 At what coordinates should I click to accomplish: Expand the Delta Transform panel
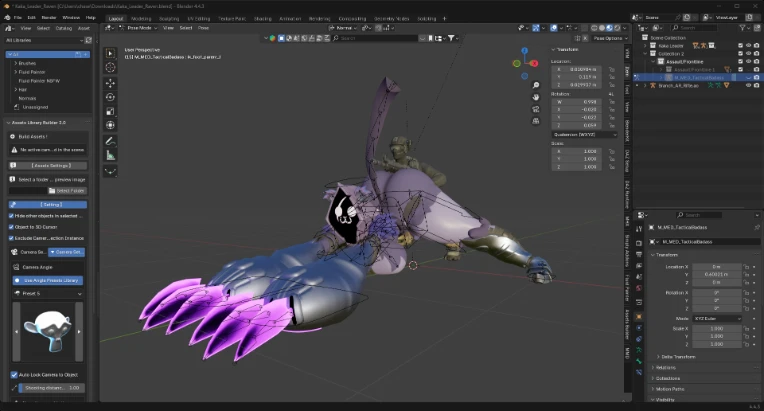[x=678, y=357]
